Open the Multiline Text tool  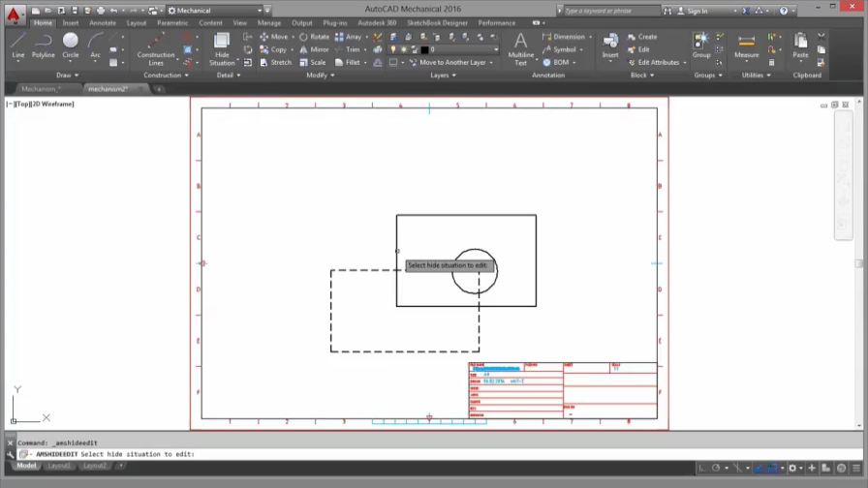pos(520,48)
